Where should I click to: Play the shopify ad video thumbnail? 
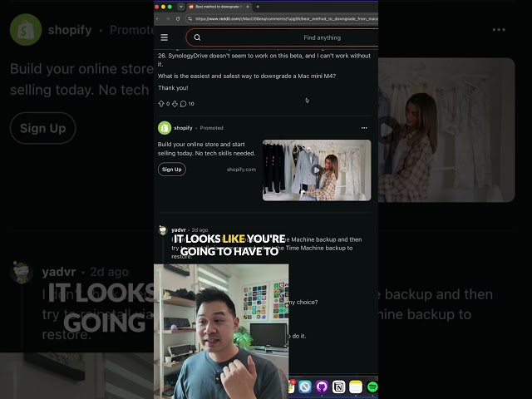pyautogui.click(x=316, y=170)
